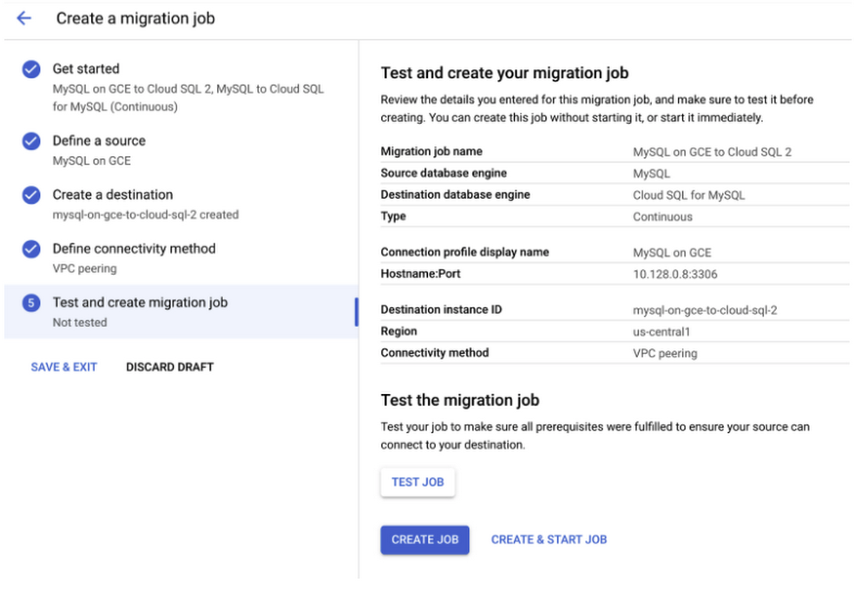The width and height of the screenshot is (868, 597).
Task: Click DISCARD DRAFT
Action: point(170,367)
